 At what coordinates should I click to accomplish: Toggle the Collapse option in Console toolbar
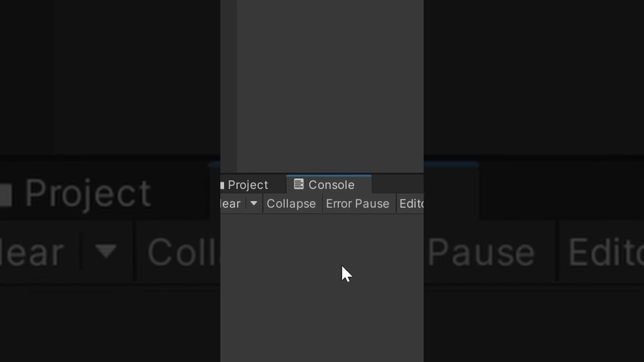coord(291,204)
